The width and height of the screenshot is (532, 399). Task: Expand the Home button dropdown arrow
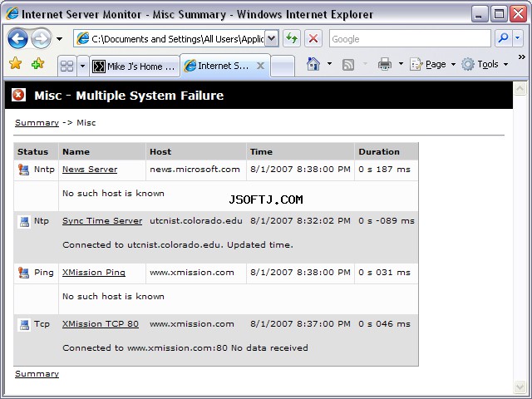click(329, 63)
